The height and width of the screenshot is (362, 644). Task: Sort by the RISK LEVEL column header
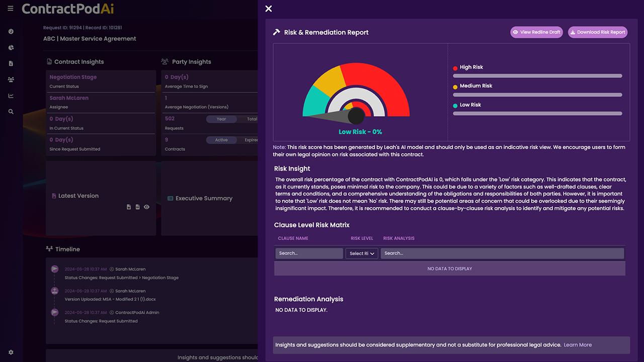click(x=362, y=238)
